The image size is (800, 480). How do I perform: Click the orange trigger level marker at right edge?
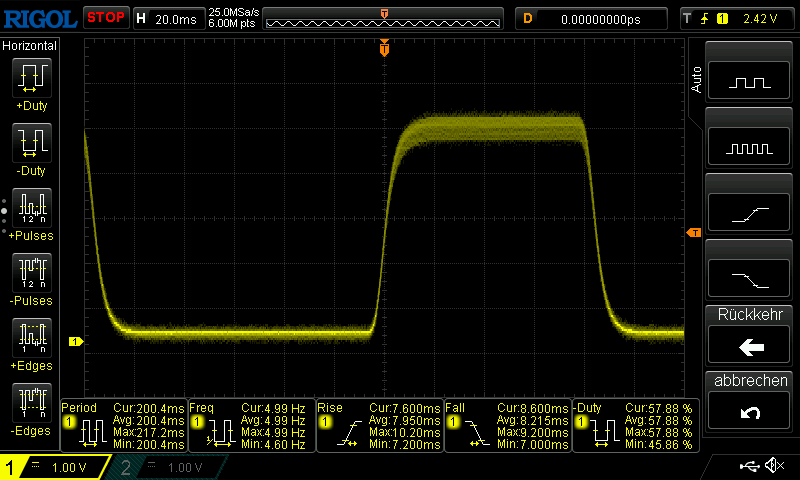[693, 233]
